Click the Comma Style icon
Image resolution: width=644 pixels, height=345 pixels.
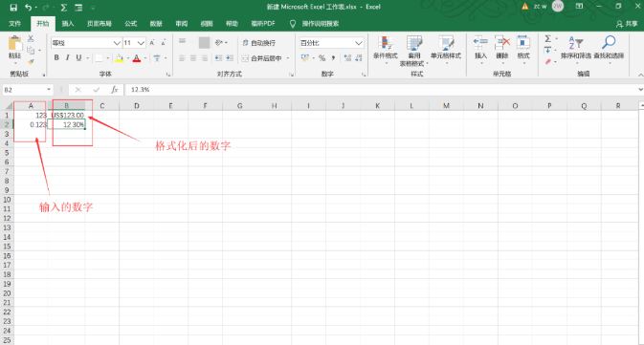[x=333, y=58]
